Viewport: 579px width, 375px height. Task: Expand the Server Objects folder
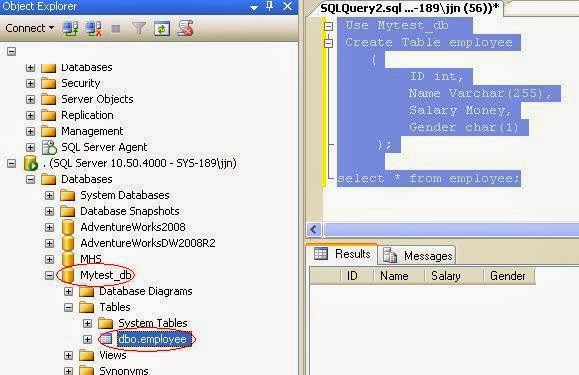(31, 99)
